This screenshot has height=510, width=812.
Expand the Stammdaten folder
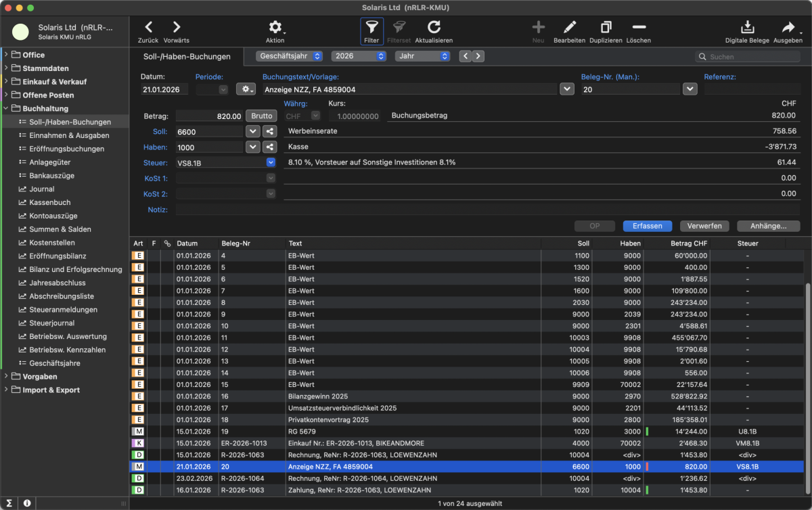pos(7,68)
